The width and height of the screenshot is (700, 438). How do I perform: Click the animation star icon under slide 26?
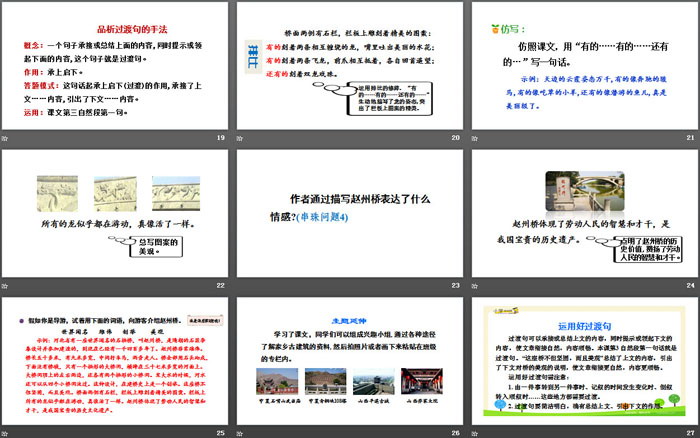[240, 434]
